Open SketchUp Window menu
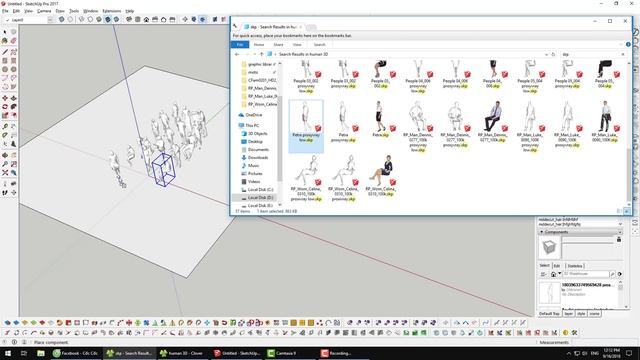 coord(91,11)
